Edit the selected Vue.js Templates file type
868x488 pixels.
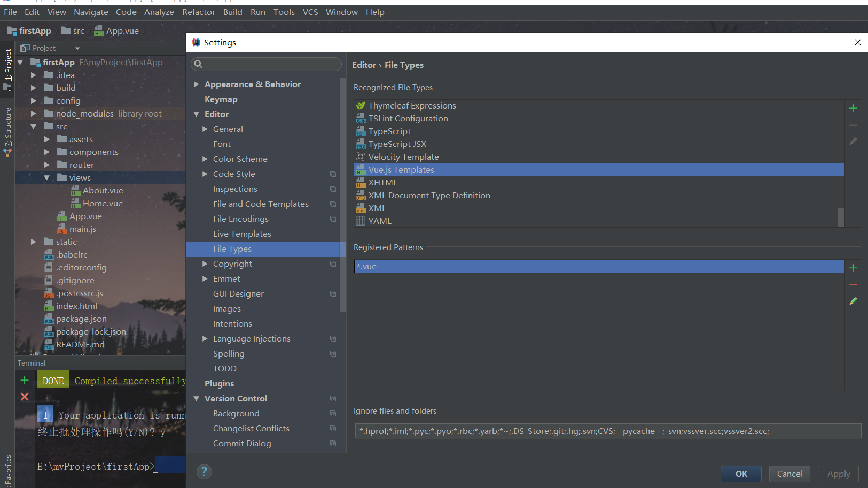coord(853,141)
